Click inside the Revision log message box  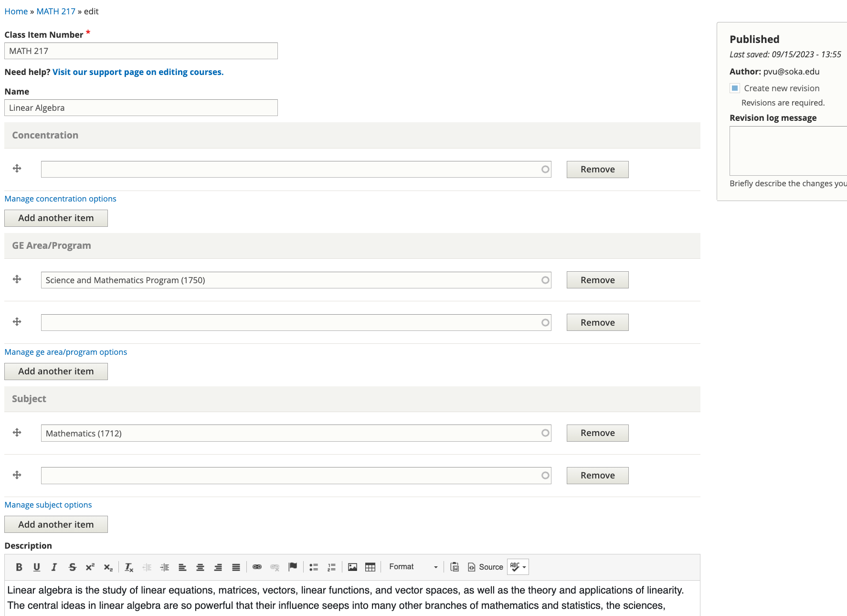click(x=788, y=150)
